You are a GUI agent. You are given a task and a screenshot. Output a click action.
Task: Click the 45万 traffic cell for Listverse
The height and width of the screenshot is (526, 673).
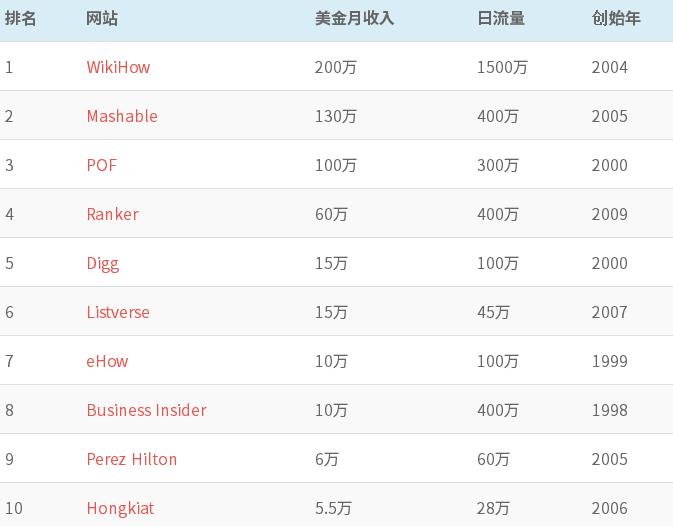point(493,312)
